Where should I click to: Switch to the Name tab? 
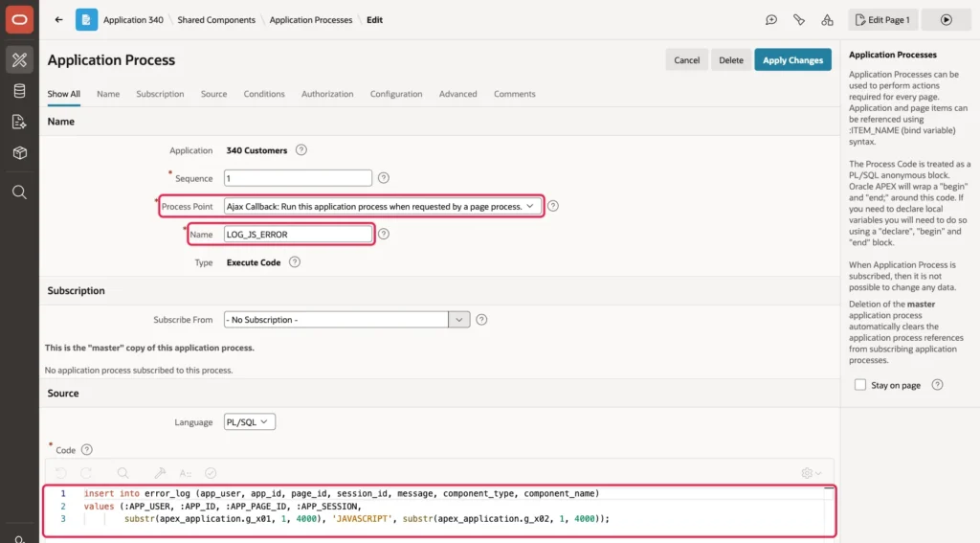pos(108,94)
